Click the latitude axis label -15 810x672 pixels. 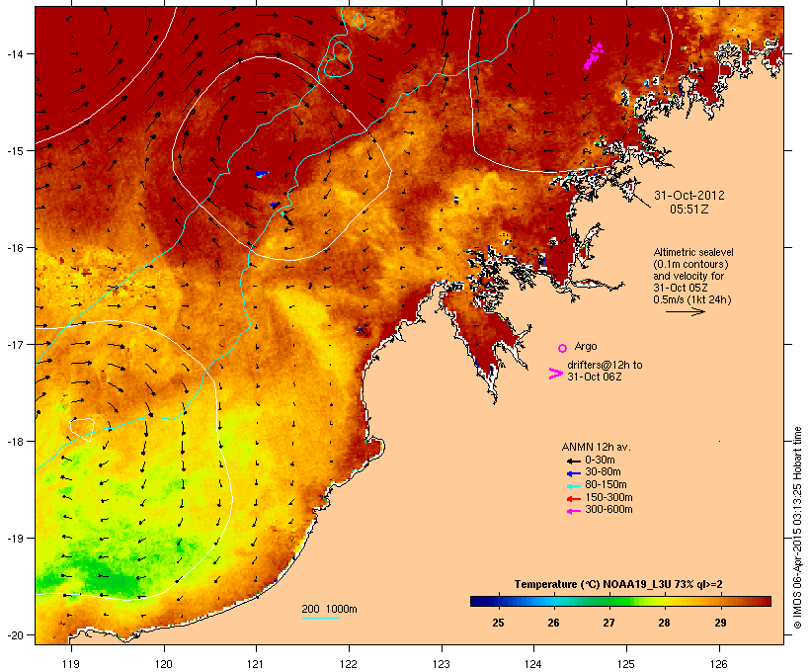tap(15, 151)
